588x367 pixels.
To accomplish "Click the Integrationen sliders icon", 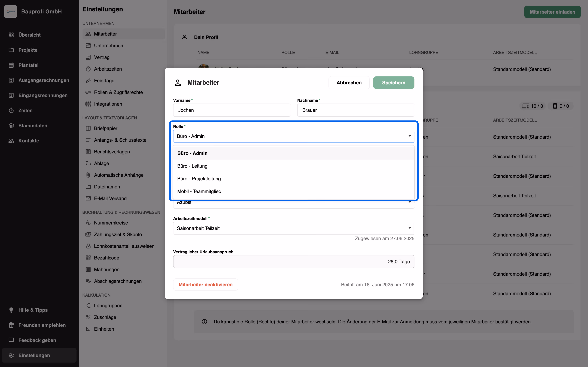I will click(x=88, y=104).
